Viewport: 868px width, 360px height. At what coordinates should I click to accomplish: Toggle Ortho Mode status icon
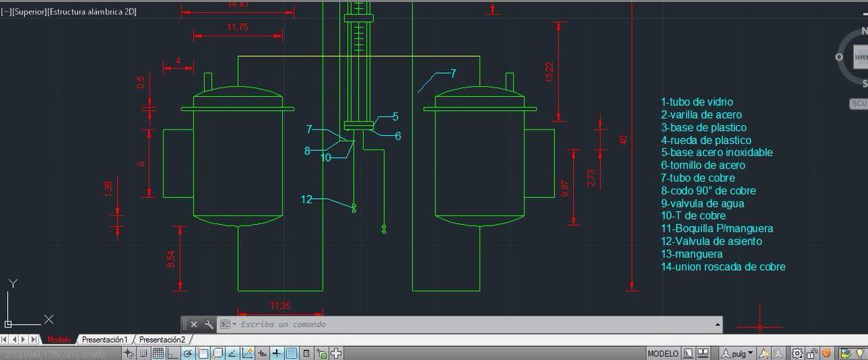coord(173,353)
